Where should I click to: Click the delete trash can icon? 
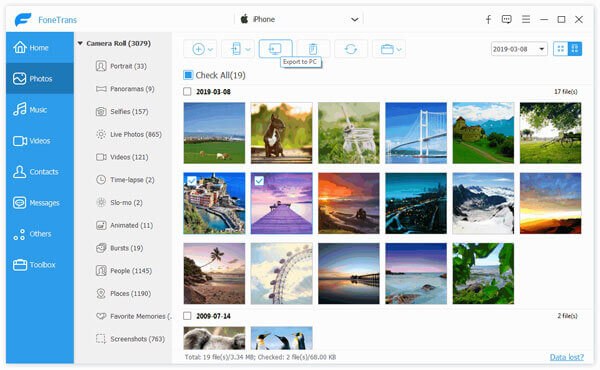click(313, 49)
